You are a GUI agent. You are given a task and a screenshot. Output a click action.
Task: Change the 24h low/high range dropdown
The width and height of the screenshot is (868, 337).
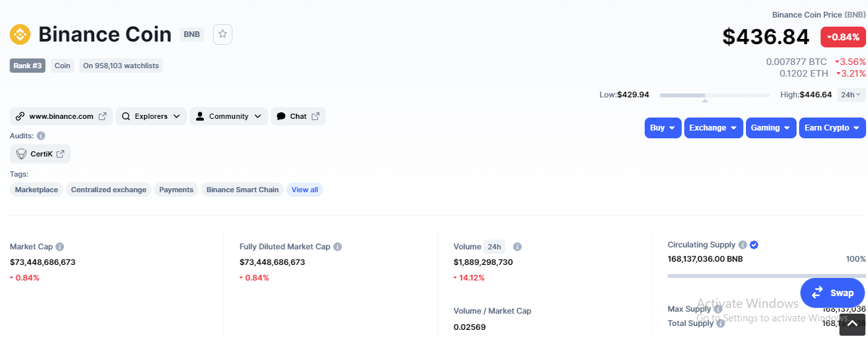tap(851, 95)
